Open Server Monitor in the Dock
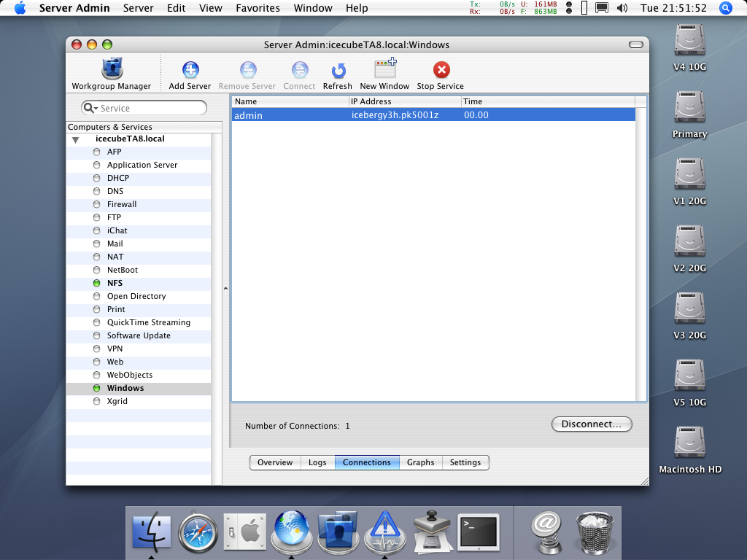The image size is (747, 560). click(385, 532)
